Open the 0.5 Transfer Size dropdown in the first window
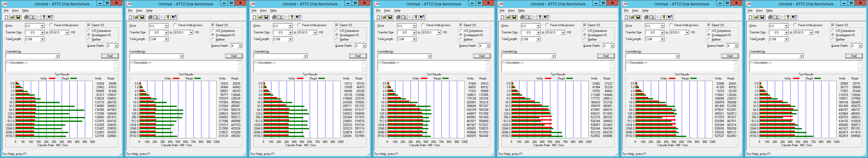 pyautogui.click(x=42, y=33)
